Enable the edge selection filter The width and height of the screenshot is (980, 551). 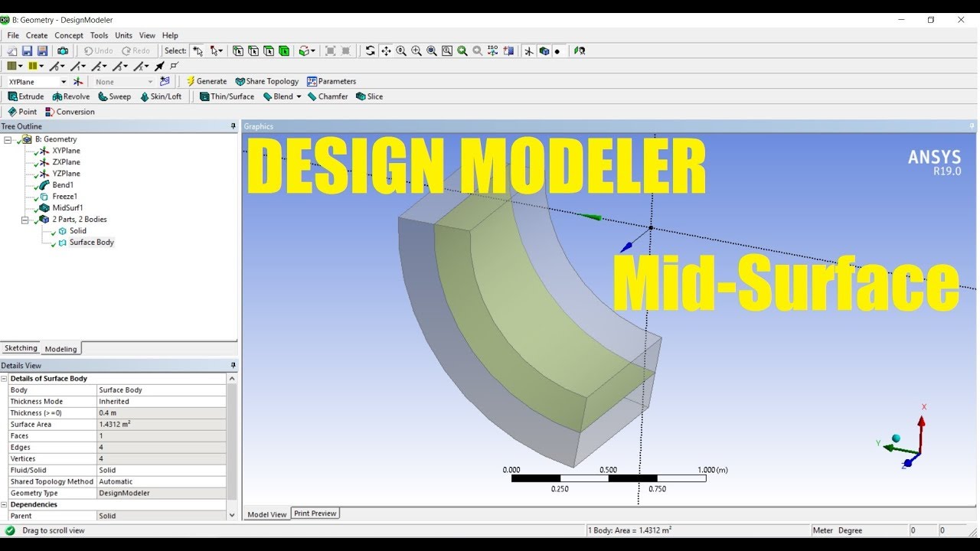(253, 51)
